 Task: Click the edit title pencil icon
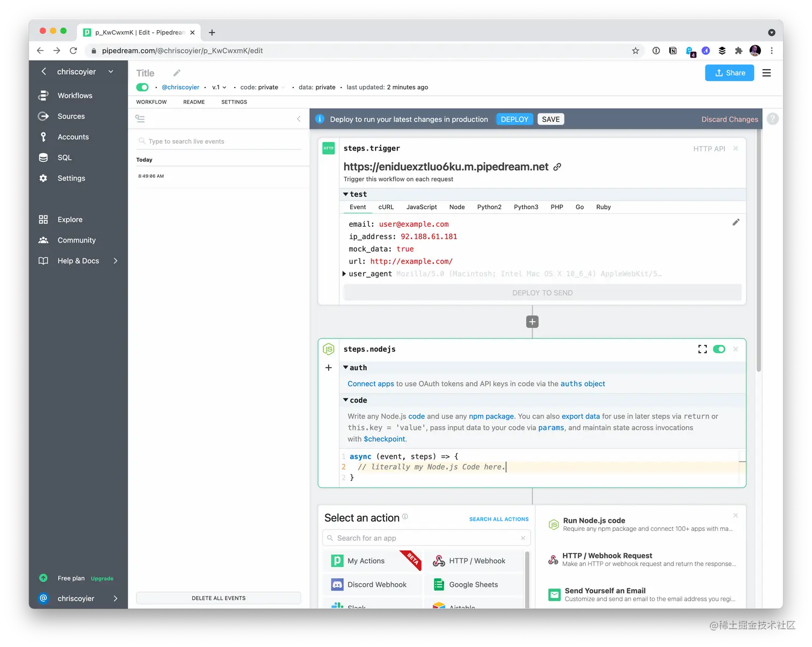coord(177,73)
